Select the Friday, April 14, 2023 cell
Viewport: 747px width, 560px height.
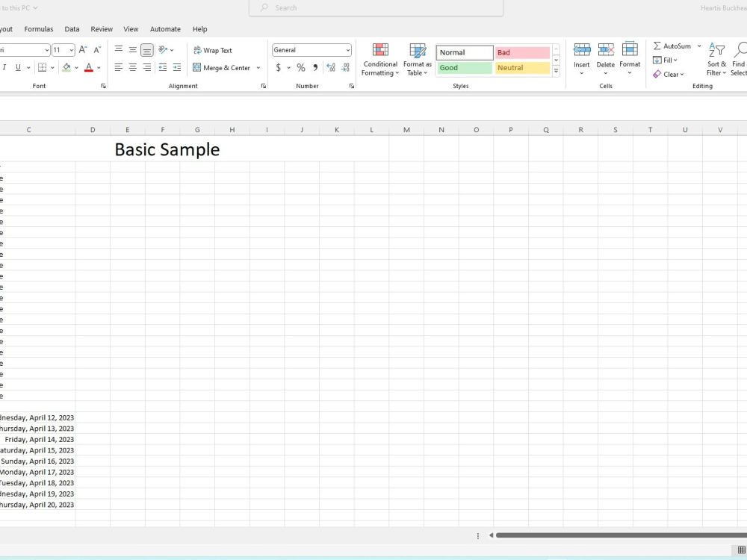point(39,440)
